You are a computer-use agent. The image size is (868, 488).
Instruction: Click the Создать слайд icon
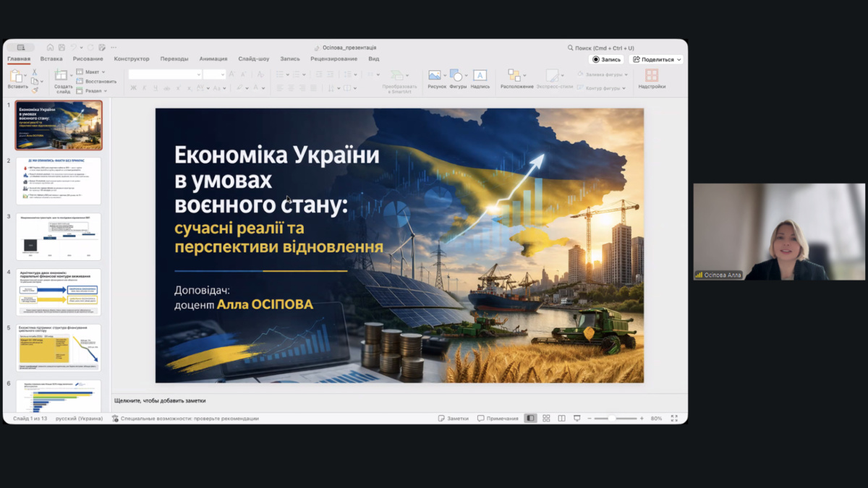[62, 76]
